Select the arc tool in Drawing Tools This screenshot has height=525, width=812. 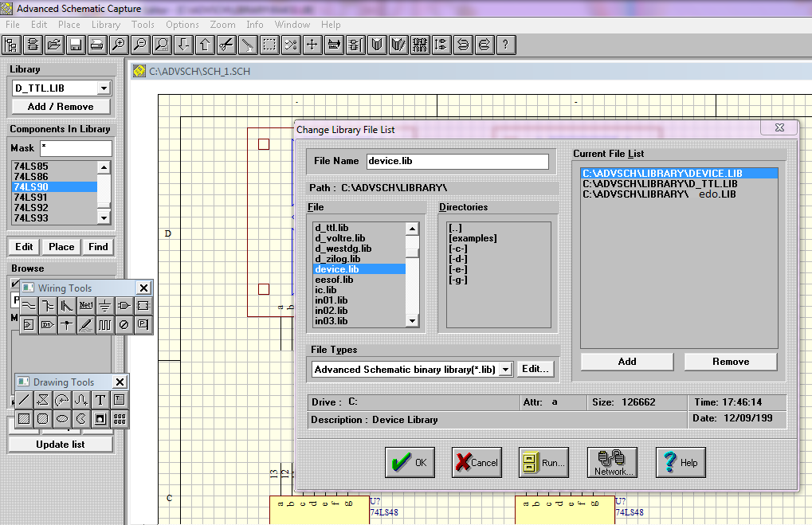click(62, 400)
